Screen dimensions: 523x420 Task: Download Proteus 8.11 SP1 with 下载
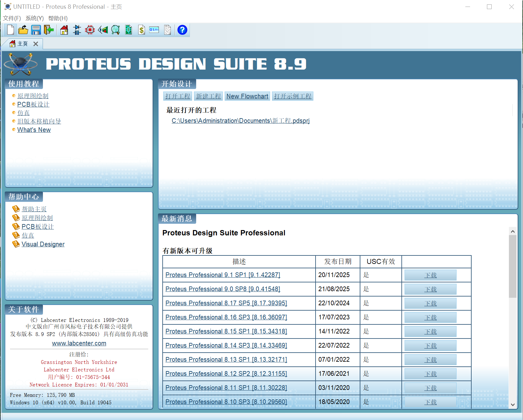tap(431, 388)
